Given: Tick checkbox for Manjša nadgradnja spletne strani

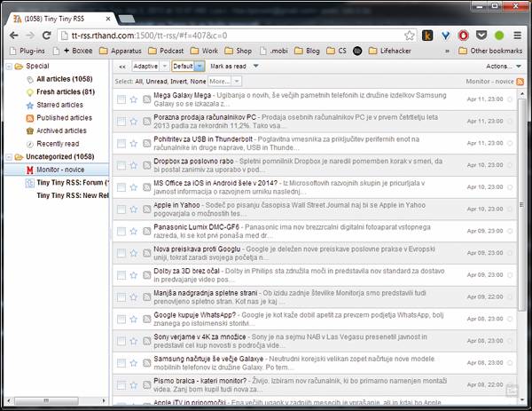Looking at the screenshot, I should point(121,297).
